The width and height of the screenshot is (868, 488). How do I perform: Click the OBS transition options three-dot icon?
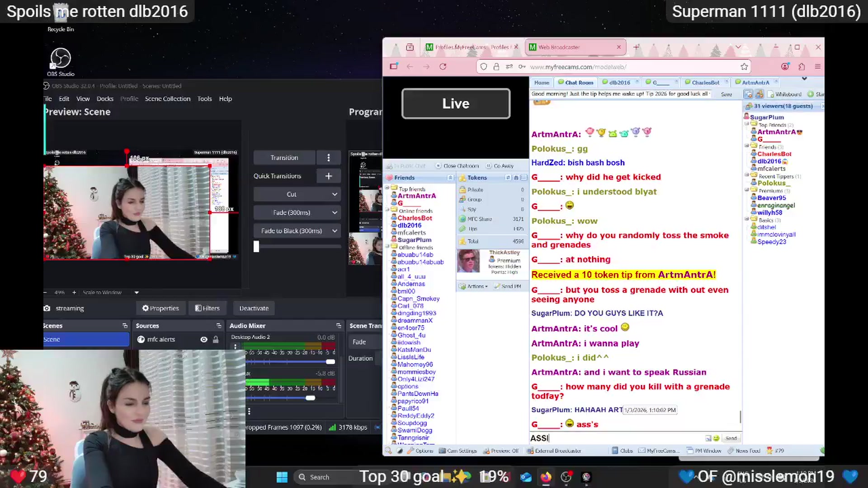(x=329, y=158)
